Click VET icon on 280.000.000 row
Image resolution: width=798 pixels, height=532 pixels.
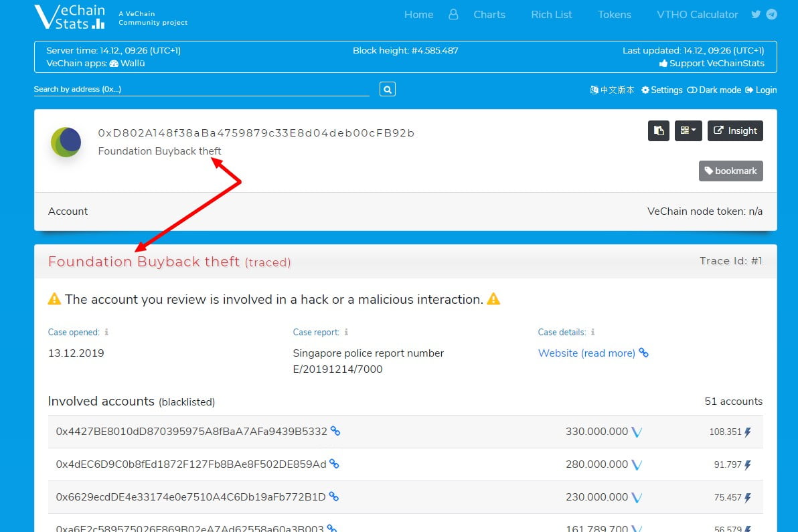(637, 465)
